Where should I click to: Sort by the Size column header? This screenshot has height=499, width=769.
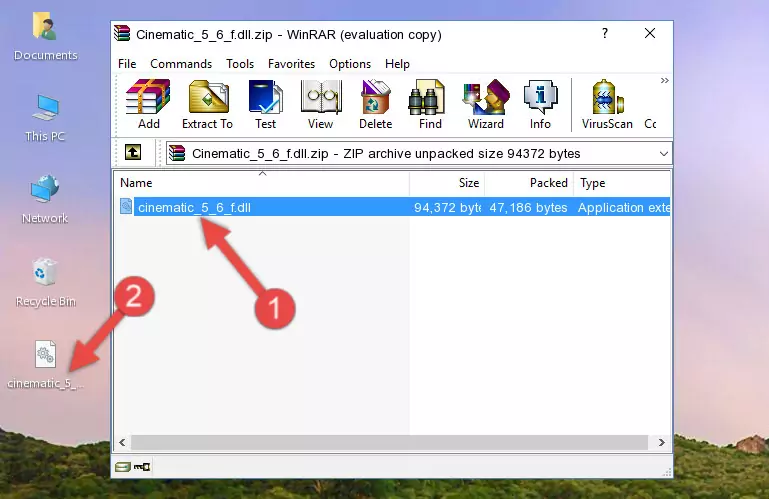click(447, 183)
